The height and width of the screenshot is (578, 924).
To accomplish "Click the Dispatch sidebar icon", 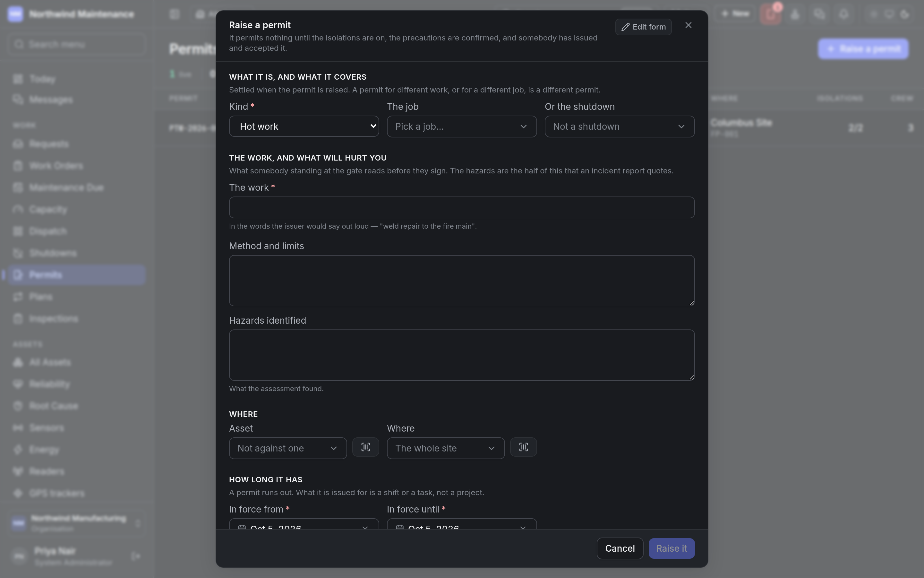I will click(x=18, y=231).
